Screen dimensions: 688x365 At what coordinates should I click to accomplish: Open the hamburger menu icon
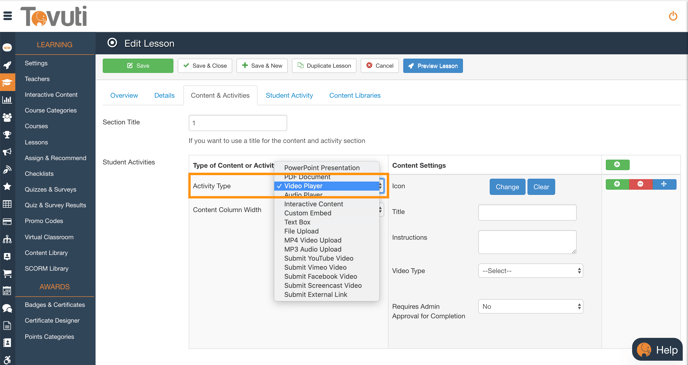tap(7, 16)
